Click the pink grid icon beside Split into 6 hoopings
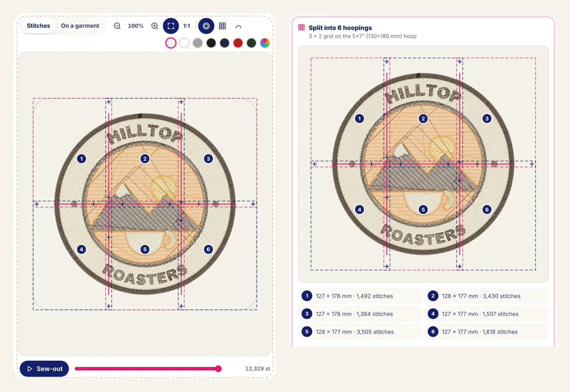Screen dimensions: 570x392 pyautogui.click(x=302, y=27)
